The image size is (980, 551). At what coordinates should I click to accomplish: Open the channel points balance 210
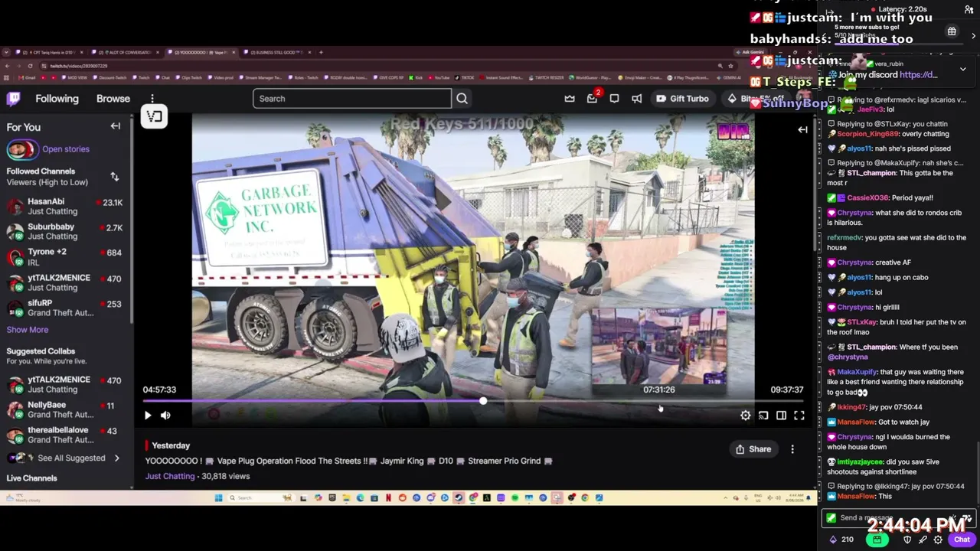point(841,540)
